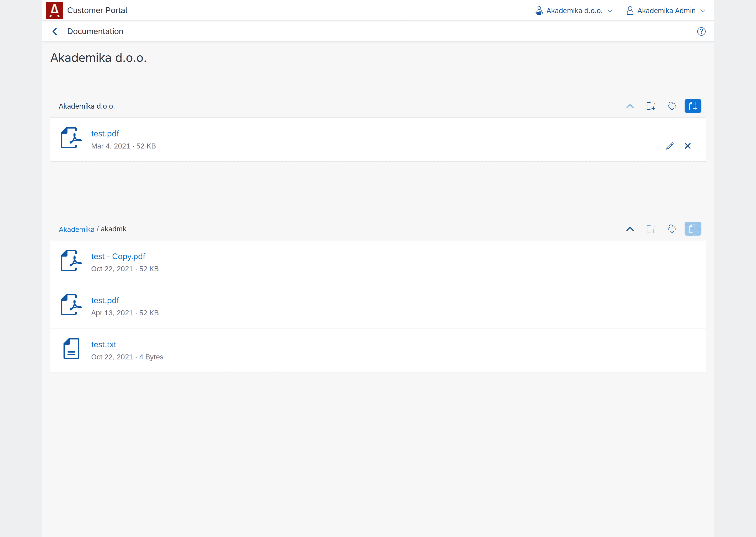Click the Customer Portal logo
Image resolution: width=756 pixels, height=537 pixels.
55,10
